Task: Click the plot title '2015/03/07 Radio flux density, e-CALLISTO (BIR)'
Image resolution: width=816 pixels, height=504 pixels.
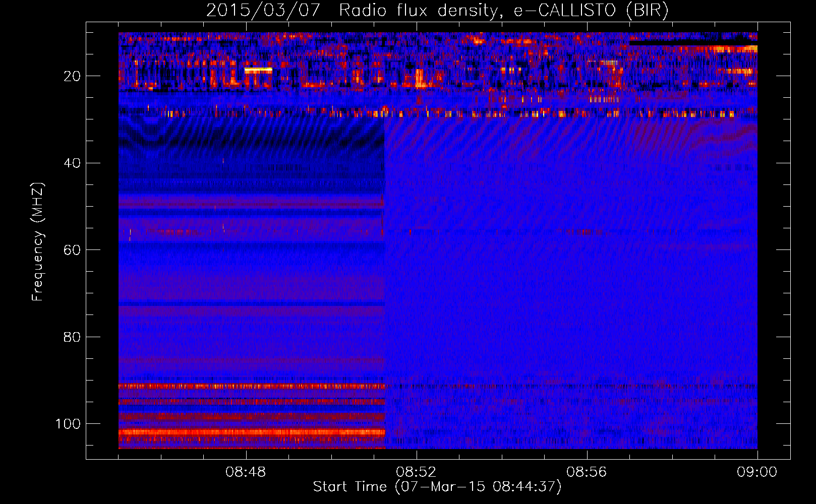Action: point(437,11)
